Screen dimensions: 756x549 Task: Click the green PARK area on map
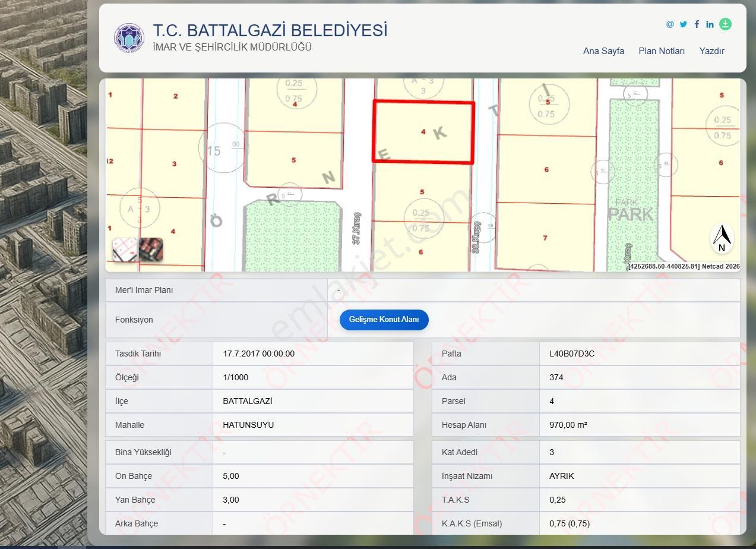pos(633,184)
